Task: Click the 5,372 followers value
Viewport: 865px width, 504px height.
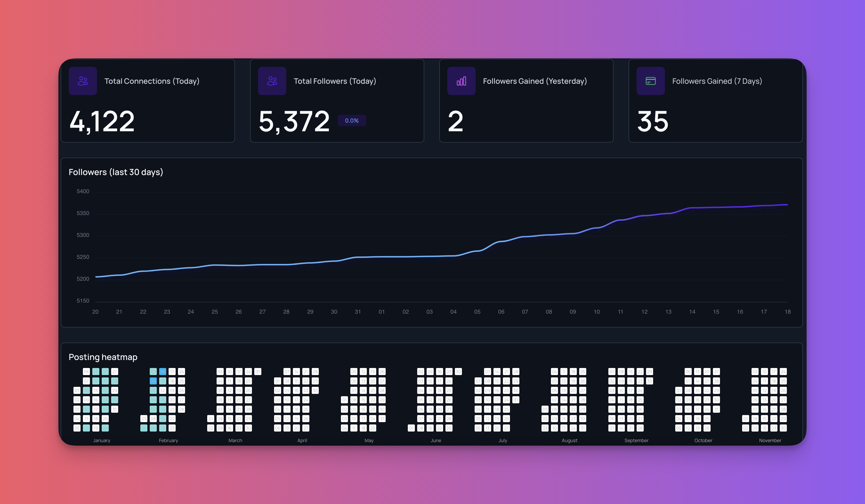Action: (294, 121)
